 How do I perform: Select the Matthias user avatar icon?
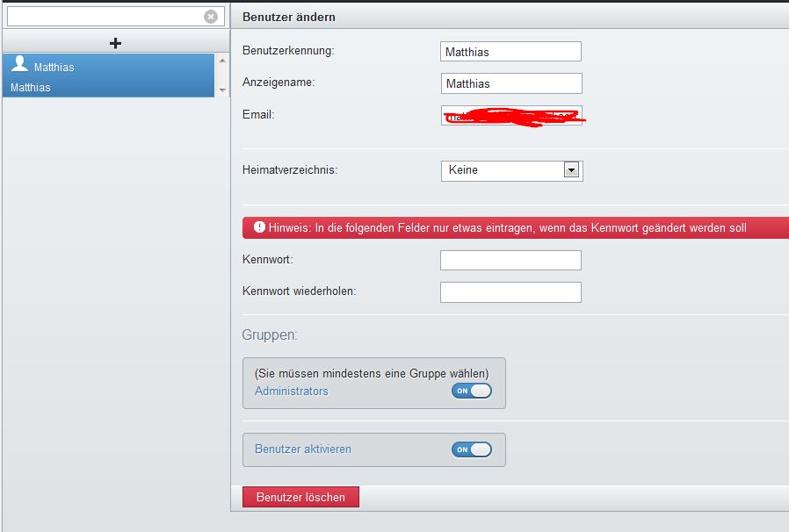(x=20, y=64)
